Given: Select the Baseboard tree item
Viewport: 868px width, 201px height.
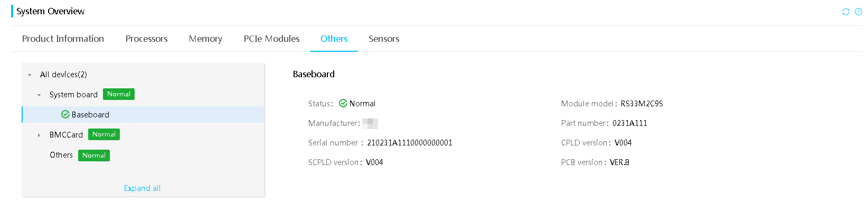Looking at the screenshot, I should [143, 114].
